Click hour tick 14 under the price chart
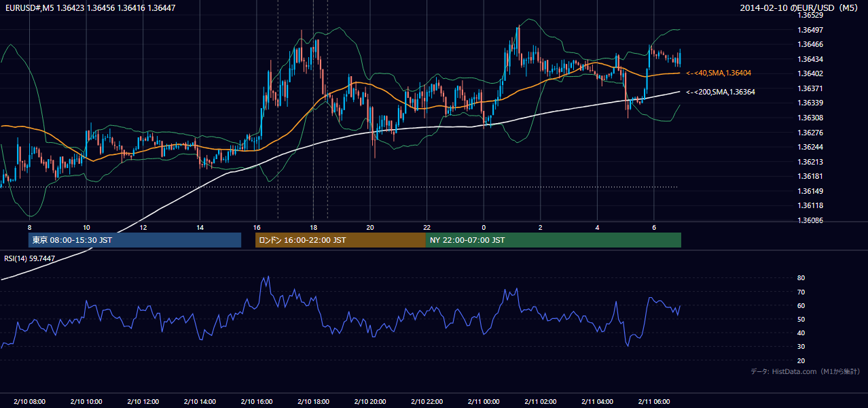The image size is (868, 408). pyautogui.click(x=200, y=227)
